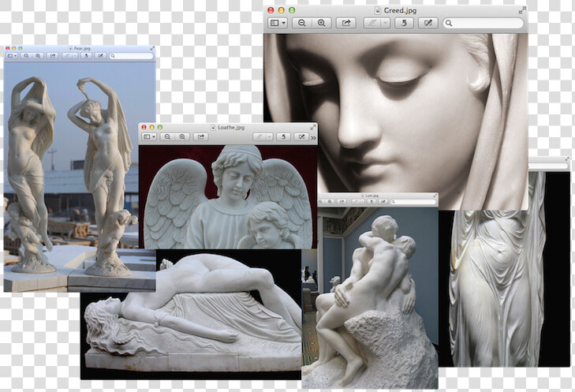Screen dimensions: 575x392
Task: Open sidebar view menu in Fear.jpg window
Action: click(x=12, y=56)
